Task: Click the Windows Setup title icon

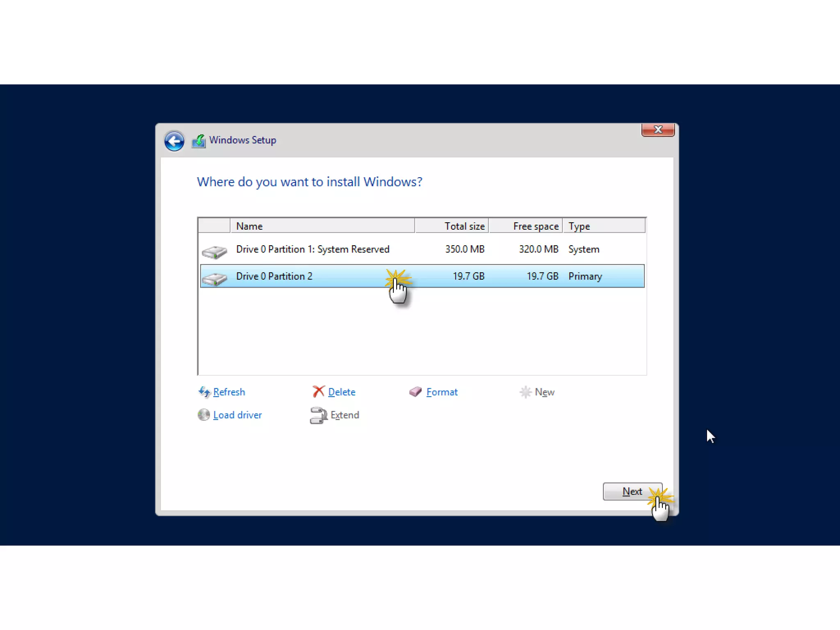Action: click(x=199, y=141)
